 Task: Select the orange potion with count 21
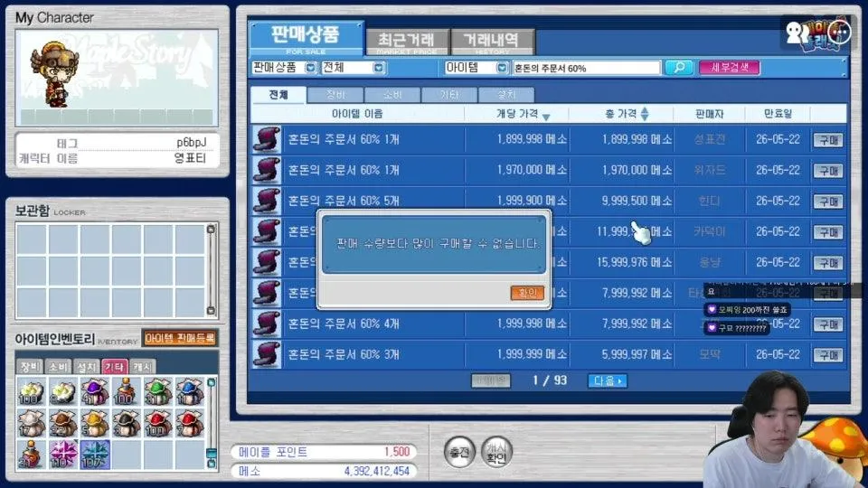point(31,455)
